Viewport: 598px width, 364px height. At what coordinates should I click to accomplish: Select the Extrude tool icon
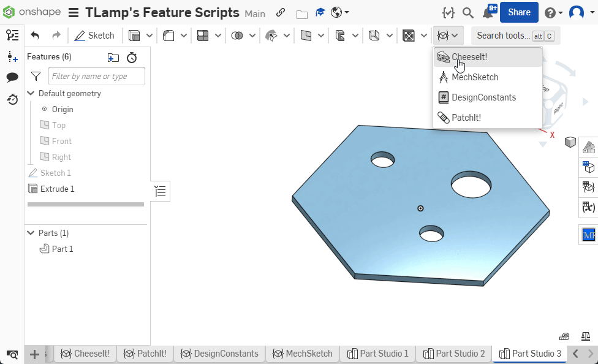134,36
